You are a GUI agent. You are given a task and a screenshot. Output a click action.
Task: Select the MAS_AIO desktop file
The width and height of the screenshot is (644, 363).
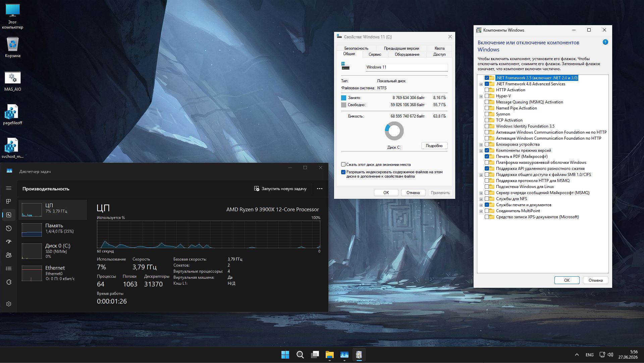[x=13, y=81]
